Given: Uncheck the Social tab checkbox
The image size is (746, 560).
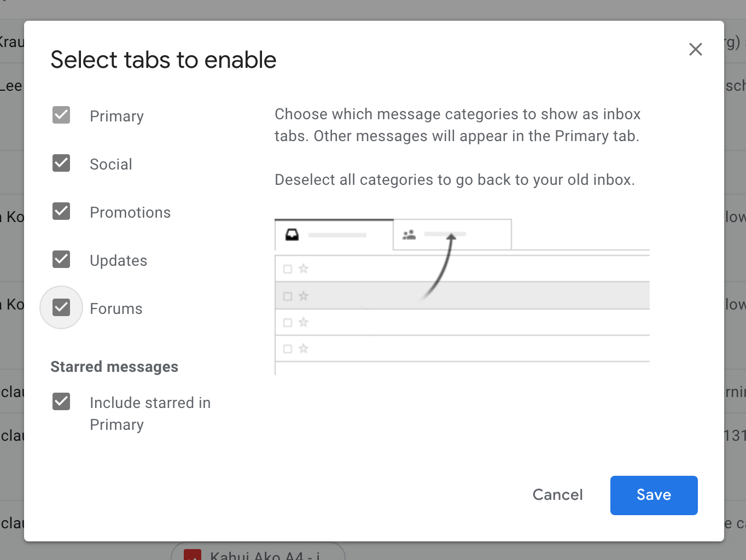Looking at the screenshot, I should click(x=61, y=163).
